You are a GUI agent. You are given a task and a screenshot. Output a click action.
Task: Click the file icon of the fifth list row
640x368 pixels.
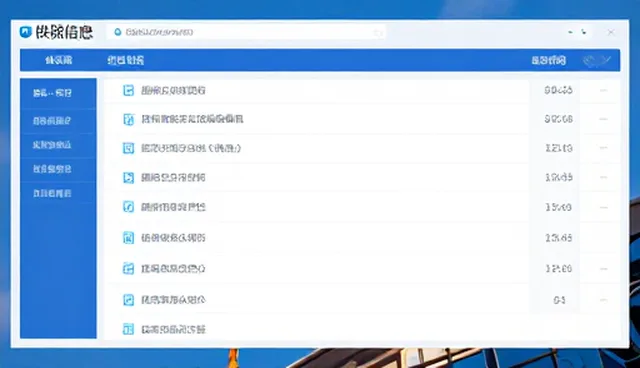128,207
